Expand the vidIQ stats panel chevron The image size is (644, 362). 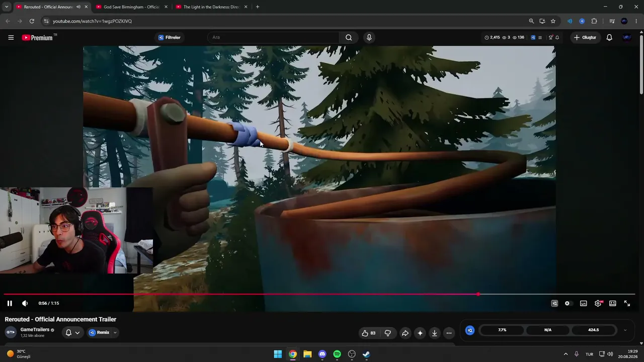(625, 330)
